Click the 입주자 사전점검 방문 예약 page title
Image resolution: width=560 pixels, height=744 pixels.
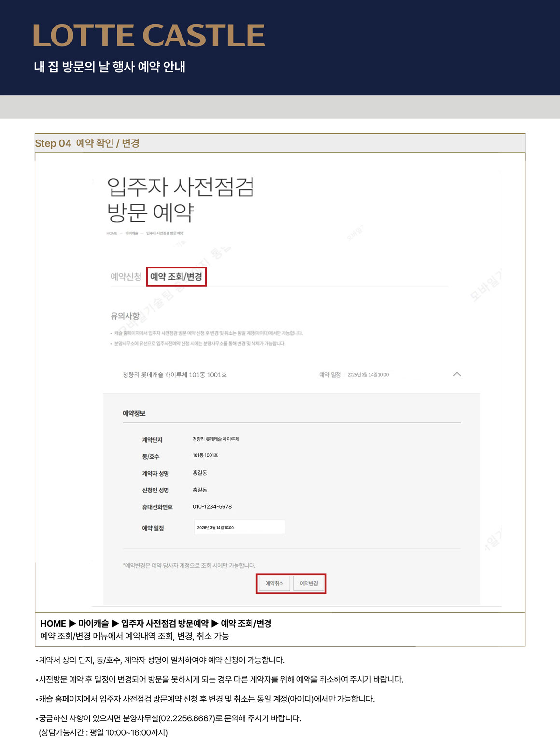click(180, 199)
